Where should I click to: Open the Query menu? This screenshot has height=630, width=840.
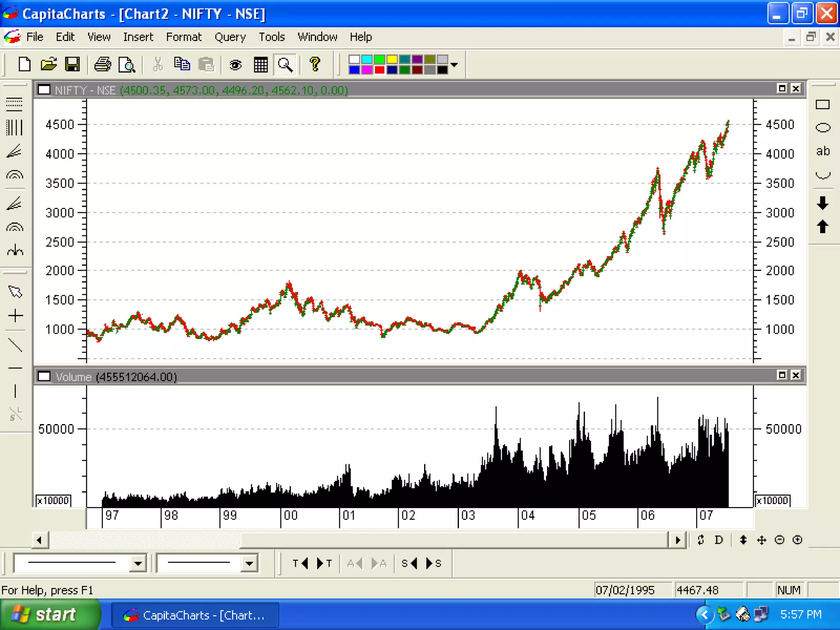coord(230,37)
